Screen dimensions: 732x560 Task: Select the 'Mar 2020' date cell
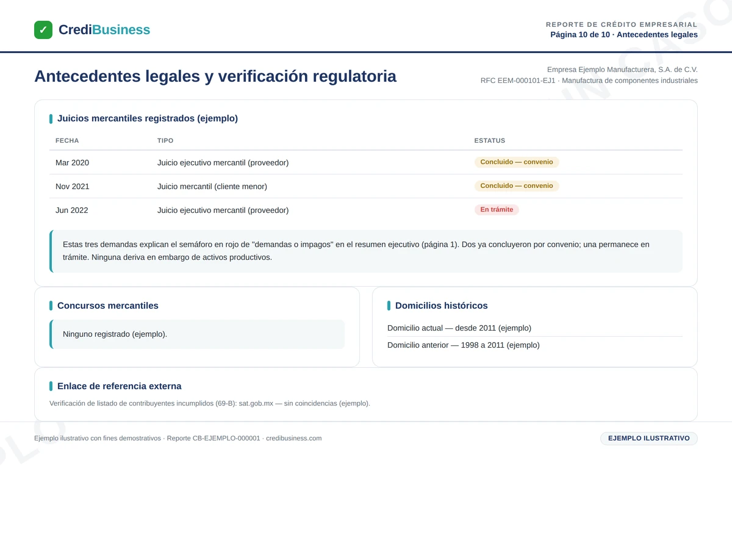point(72,163)
